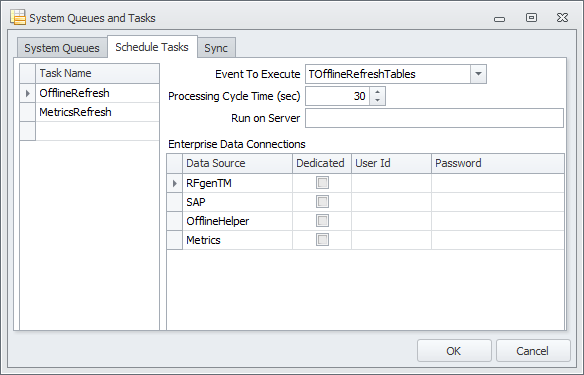Check Dedicated for the OfflineHelper connection

coord(322,221)
